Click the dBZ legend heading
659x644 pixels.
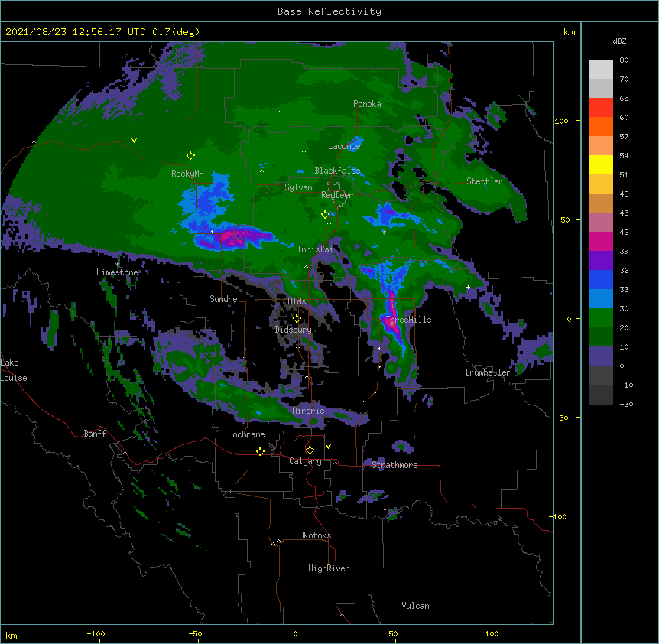point(619,41)
